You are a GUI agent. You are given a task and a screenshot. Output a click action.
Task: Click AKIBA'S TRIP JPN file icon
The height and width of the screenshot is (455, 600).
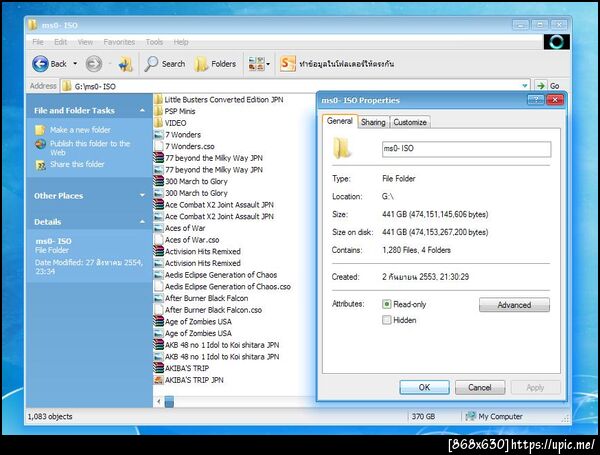coord(158,380)
